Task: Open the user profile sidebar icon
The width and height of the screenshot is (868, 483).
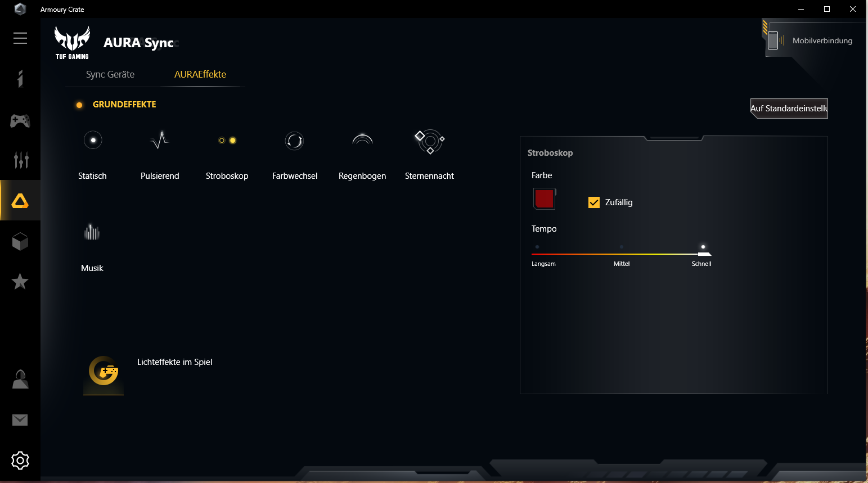Action: pyautogui.click(x=20, y=380)
